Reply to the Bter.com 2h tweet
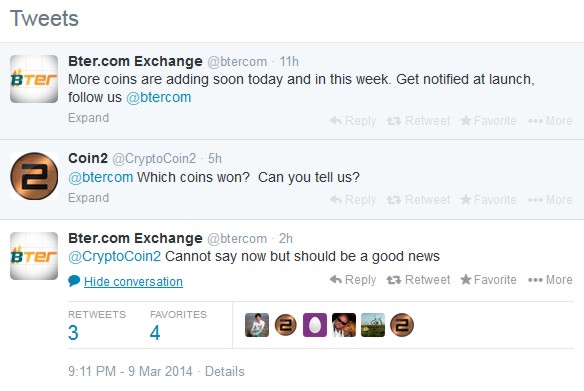 tap(353, 280)
